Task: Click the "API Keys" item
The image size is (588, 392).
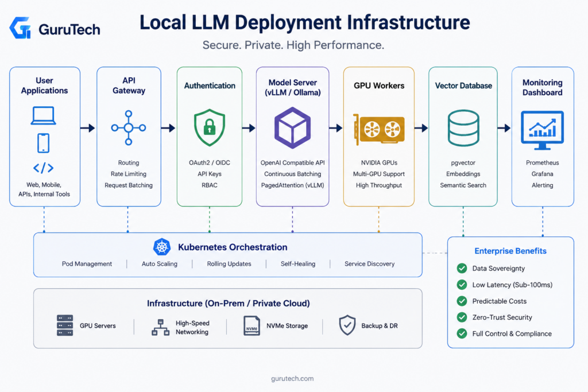Action: pos(209,174)
